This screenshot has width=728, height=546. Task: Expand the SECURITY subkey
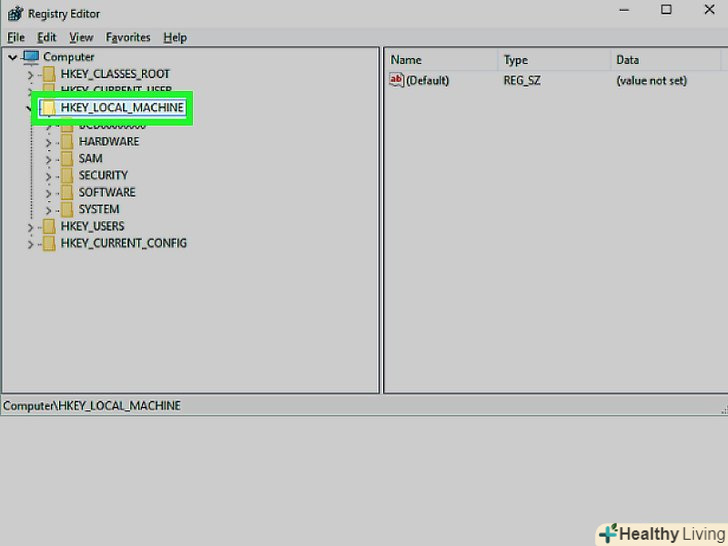click(x=48, y=176)
